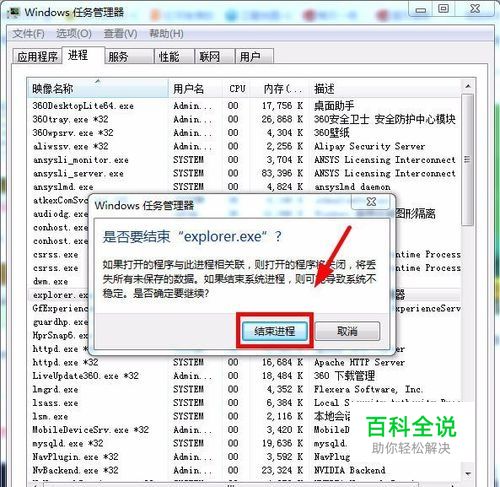
Task: Click the 桌面助手 description cell
Action: (334, 106)
